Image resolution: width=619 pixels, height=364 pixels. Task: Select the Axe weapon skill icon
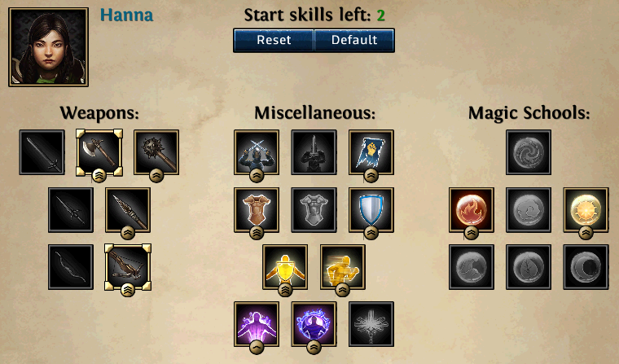coord(99,152)
